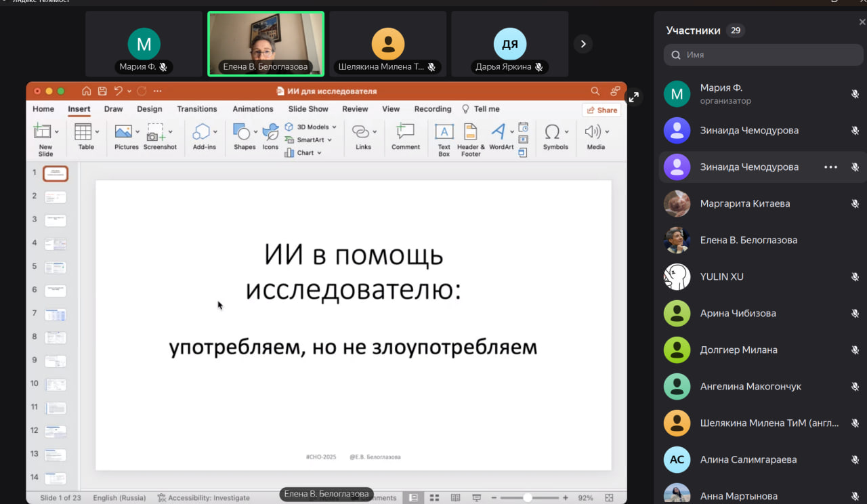
Task: Click the search magnifier in the PowerPoint title bar
Action: pos(595,91)
